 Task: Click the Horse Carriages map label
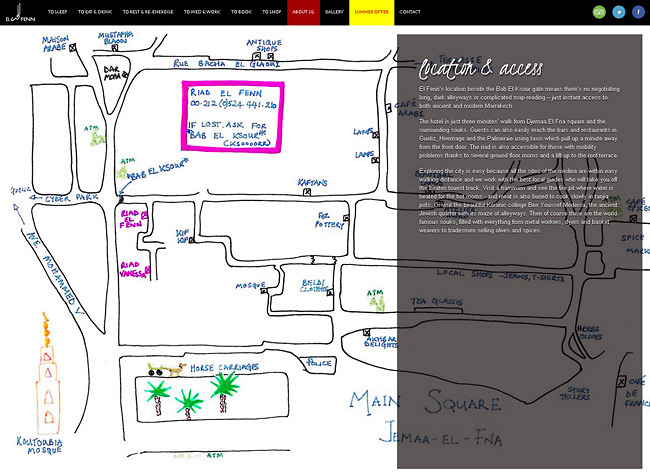pyautogui.click(x=224, y=368)
